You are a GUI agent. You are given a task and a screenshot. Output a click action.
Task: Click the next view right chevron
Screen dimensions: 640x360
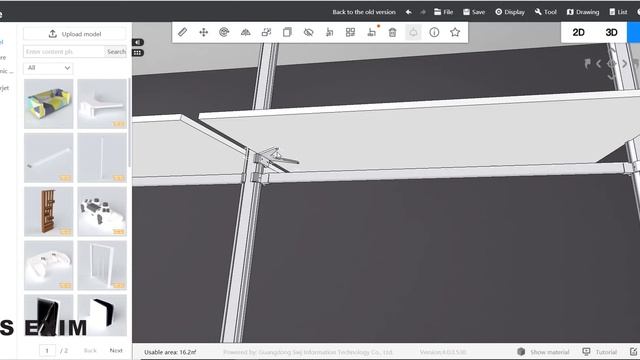(x=624, y=64)
